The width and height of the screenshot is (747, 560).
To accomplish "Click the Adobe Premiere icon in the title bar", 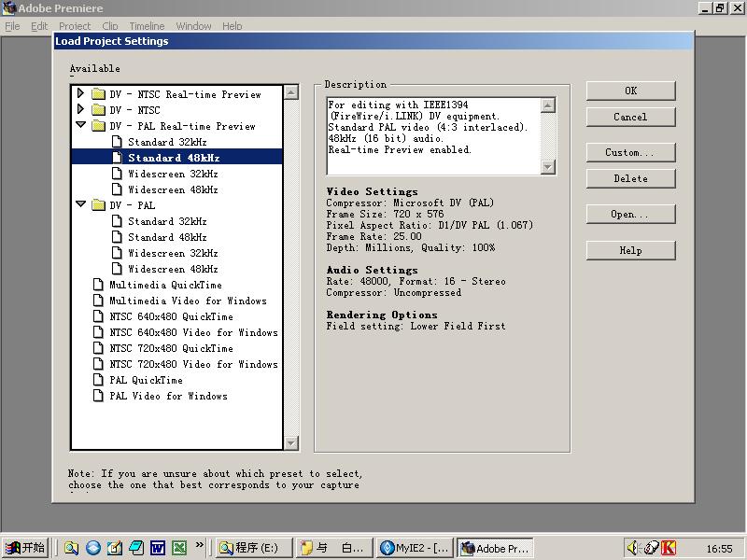I will point(8,8).
